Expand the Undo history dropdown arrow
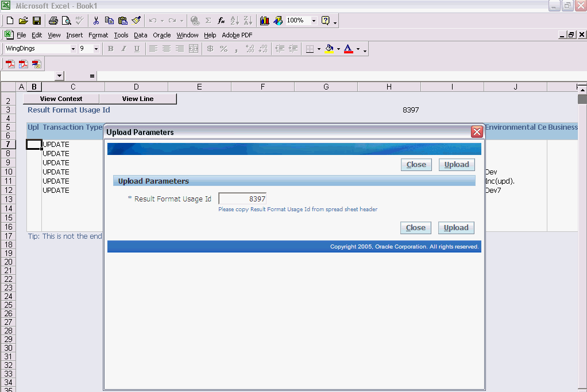 coord(162,21)
